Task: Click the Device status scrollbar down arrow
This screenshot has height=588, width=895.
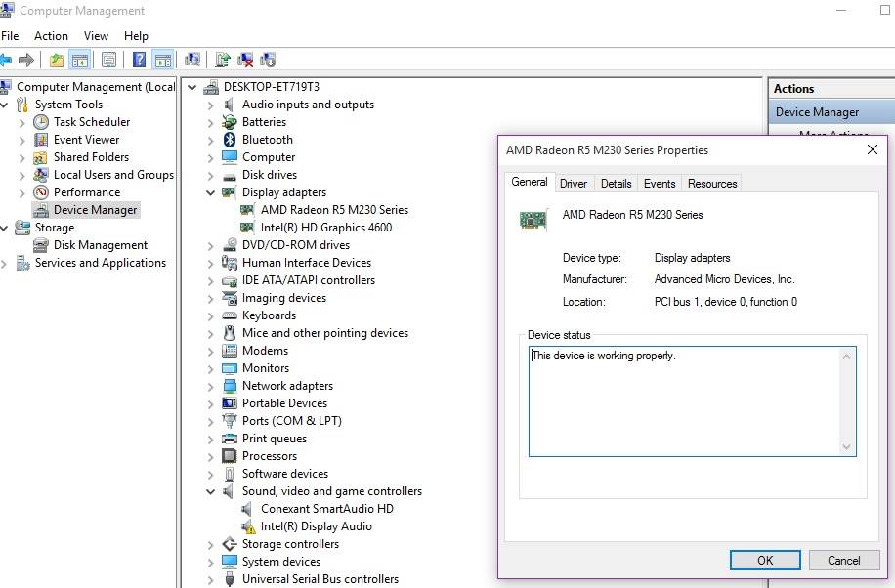Action: 846,447
